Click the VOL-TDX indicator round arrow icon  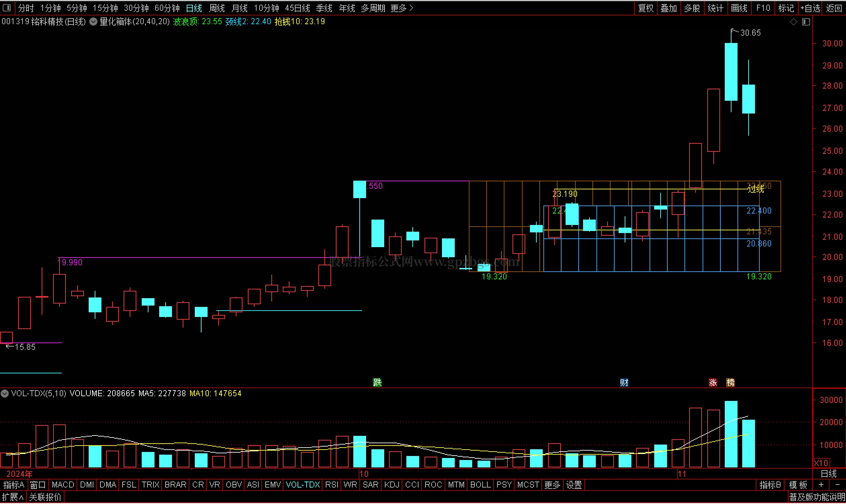(5, 394)
